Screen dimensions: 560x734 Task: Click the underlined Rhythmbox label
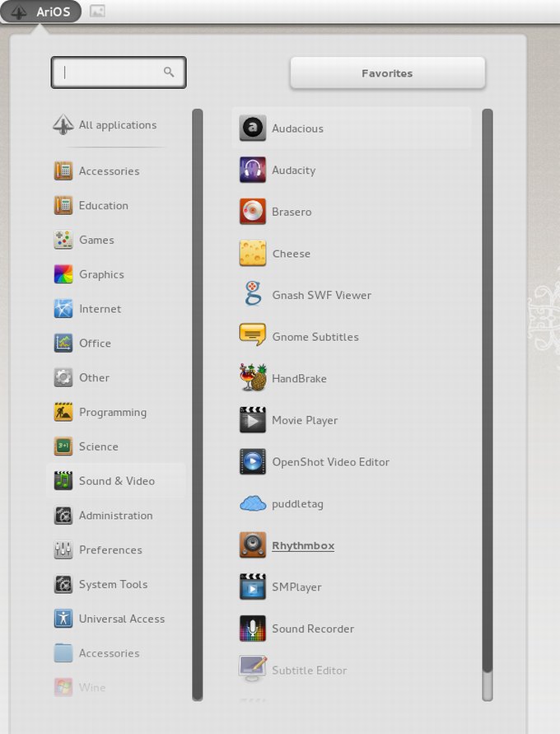pos(303,546)
